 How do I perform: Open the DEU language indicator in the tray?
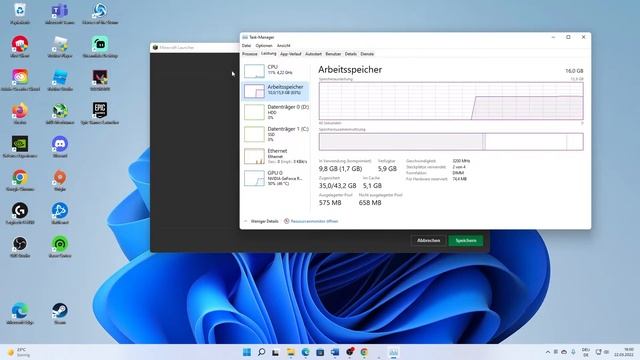tap(586, 352)
